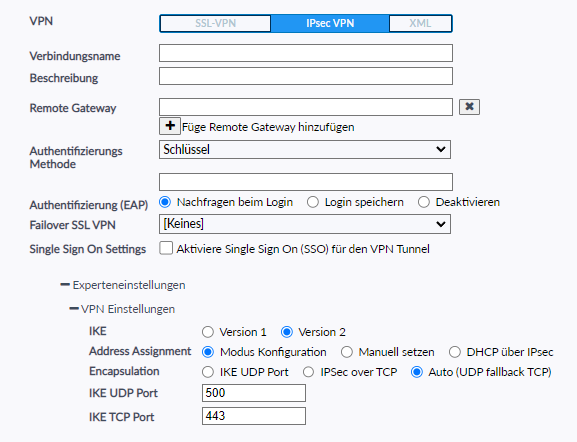
Task: Open the Authentifizierungs Methode dropdown
Action: click(305, 149)
